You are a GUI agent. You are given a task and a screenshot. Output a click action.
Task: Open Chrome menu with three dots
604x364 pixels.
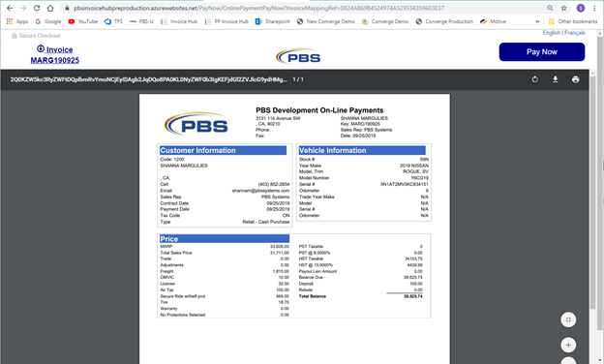click(x=594, y=8)
